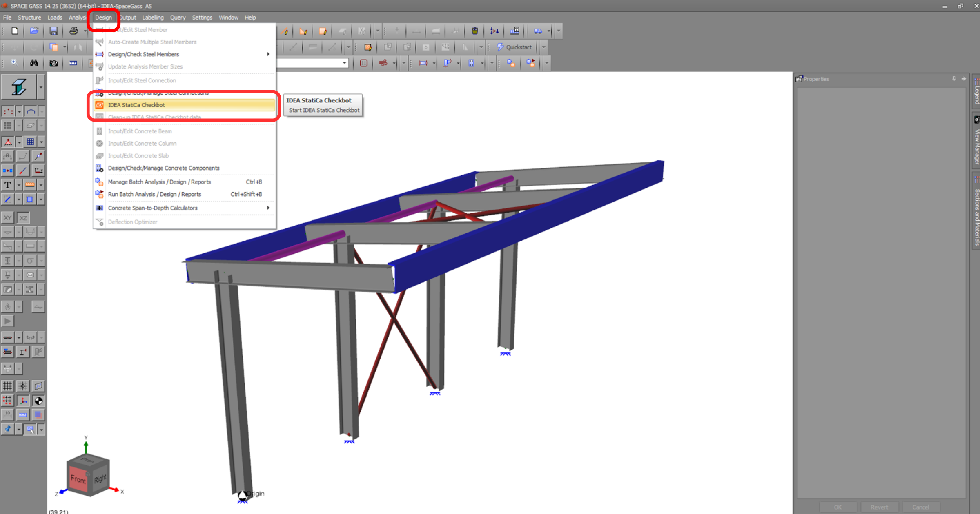
Task: Toggle the XZ view plane
Action: tap(23, 217)
